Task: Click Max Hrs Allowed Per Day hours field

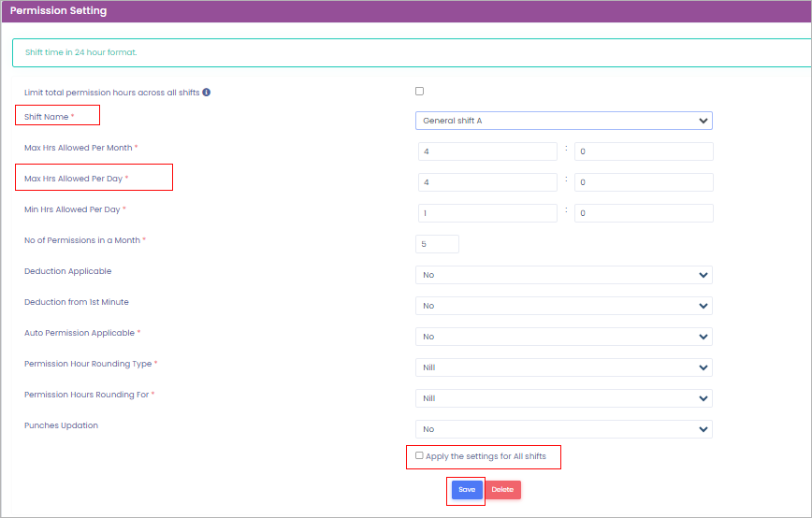Action: [x=487, y=182]
